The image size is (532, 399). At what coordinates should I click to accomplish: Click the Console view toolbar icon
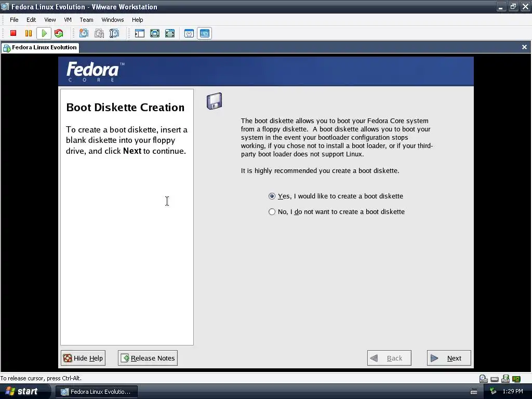pos(205,33)
